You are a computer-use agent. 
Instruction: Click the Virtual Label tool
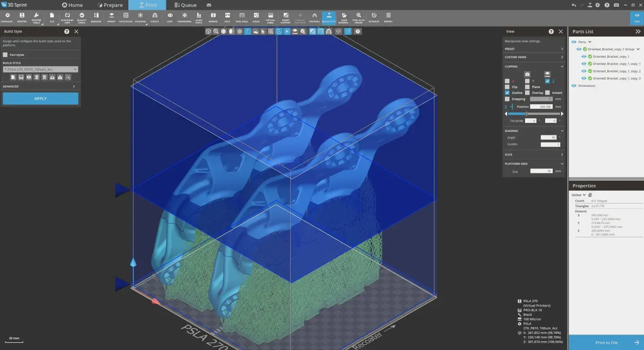tap(271, 17)
